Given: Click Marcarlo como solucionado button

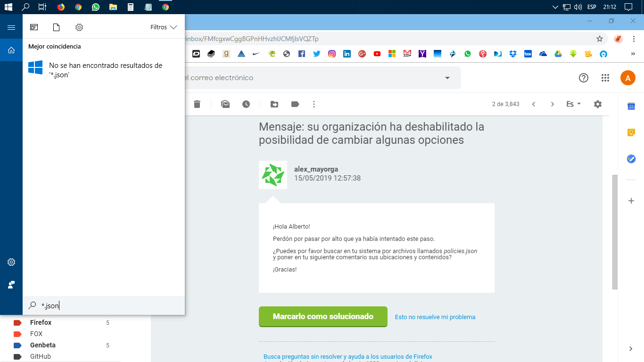Looking at the screenshot, I should (323, 317).
